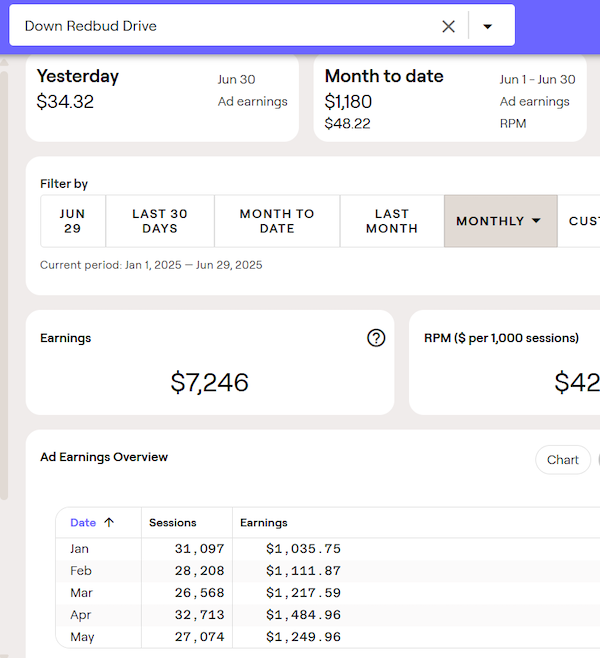Switch Ad Earnings Overview to Chart view
This screenshot has height=658, width=600.
pos(563,460)
